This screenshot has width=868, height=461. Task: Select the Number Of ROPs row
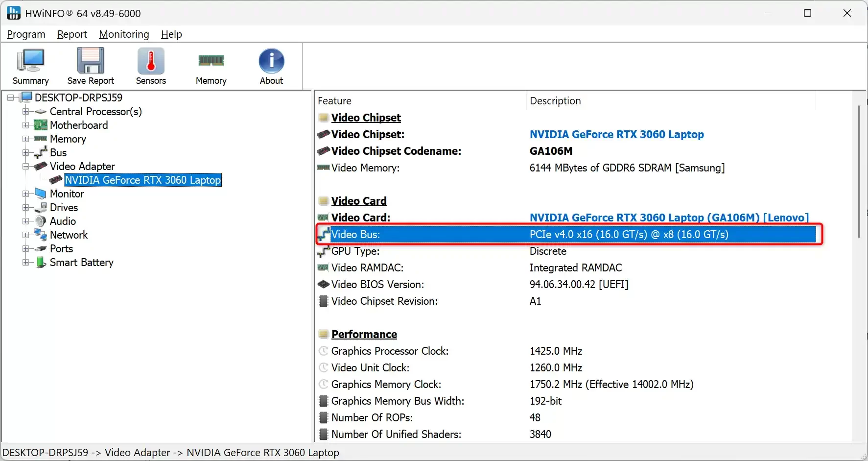[567, 417]
